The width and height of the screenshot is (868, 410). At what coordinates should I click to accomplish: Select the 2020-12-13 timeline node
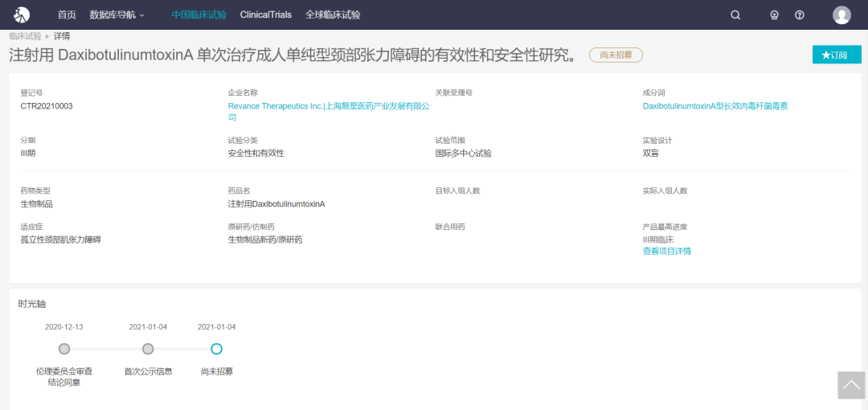coord(64,349)
